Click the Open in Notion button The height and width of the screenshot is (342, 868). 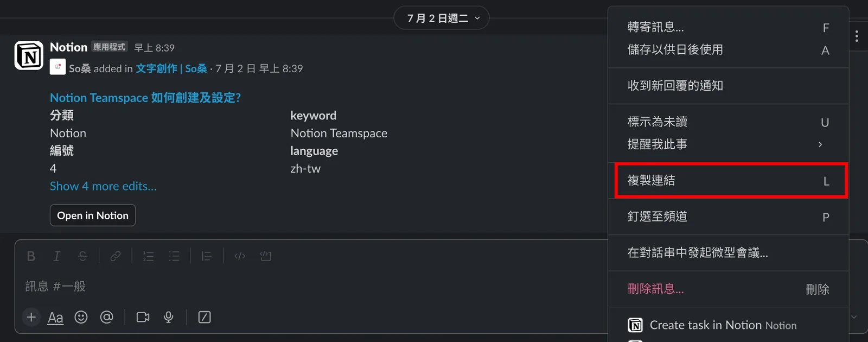(x=93, y=216)
